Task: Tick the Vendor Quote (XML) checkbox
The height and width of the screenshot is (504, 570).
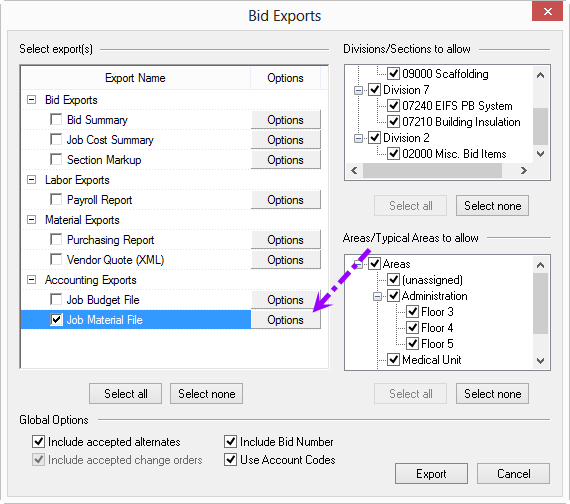Action: pos(56,259)
